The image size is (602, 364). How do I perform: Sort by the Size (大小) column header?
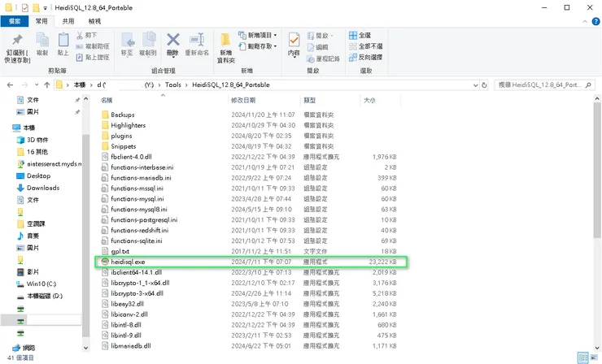click(x=380, y=100)
